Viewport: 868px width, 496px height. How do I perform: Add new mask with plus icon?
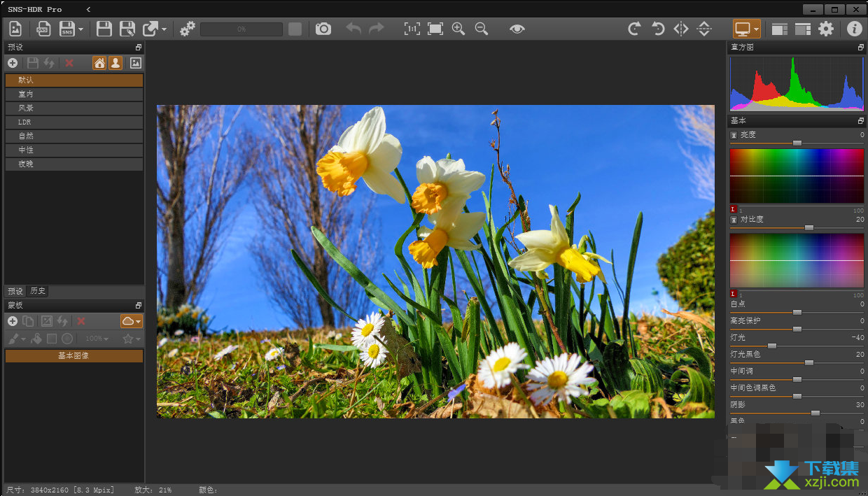[13, 321]
